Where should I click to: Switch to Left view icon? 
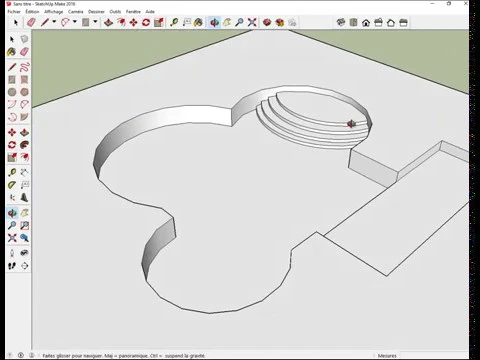click(x=403, y=23)
